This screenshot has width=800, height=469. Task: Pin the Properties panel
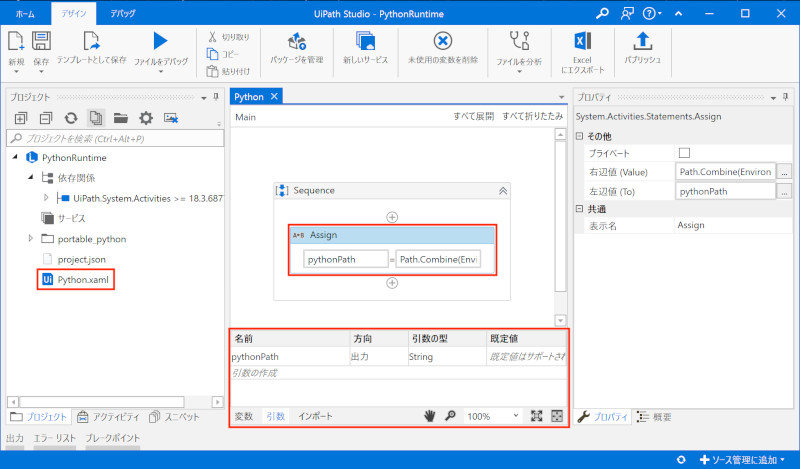tap(785, 97)
